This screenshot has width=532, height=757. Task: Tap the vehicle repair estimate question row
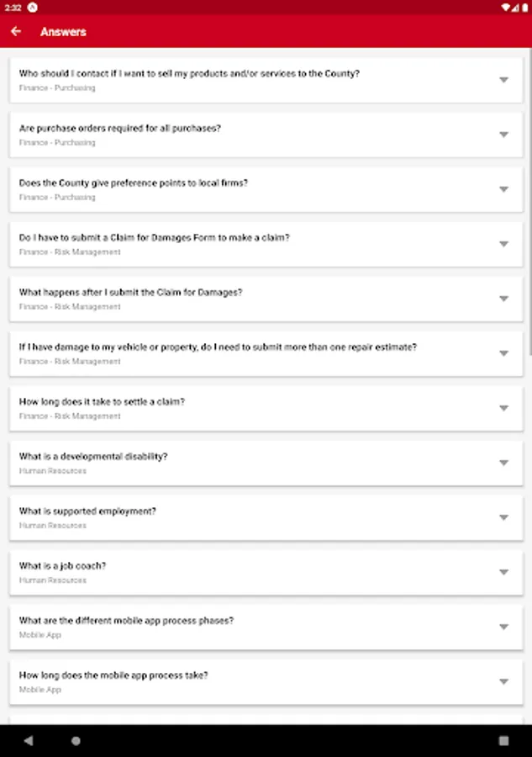[266, 352]
